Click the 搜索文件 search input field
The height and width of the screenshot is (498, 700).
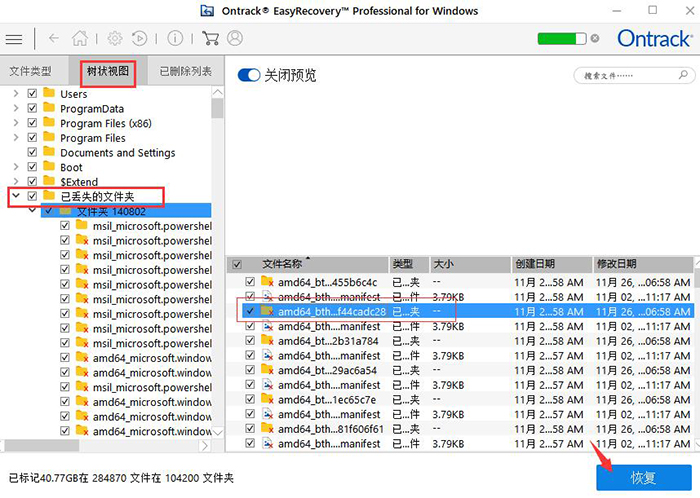coord(634,75)
